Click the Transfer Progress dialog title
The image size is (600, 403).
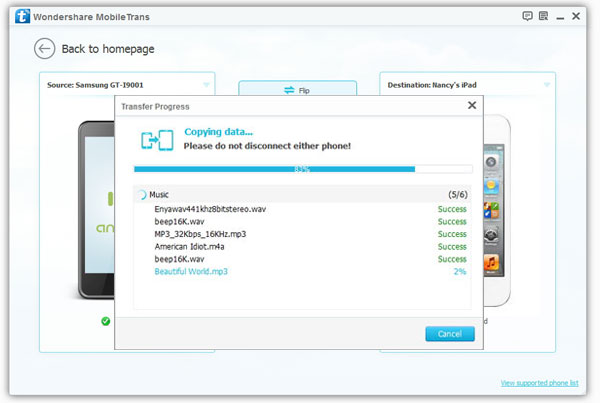tap(155, 106)
